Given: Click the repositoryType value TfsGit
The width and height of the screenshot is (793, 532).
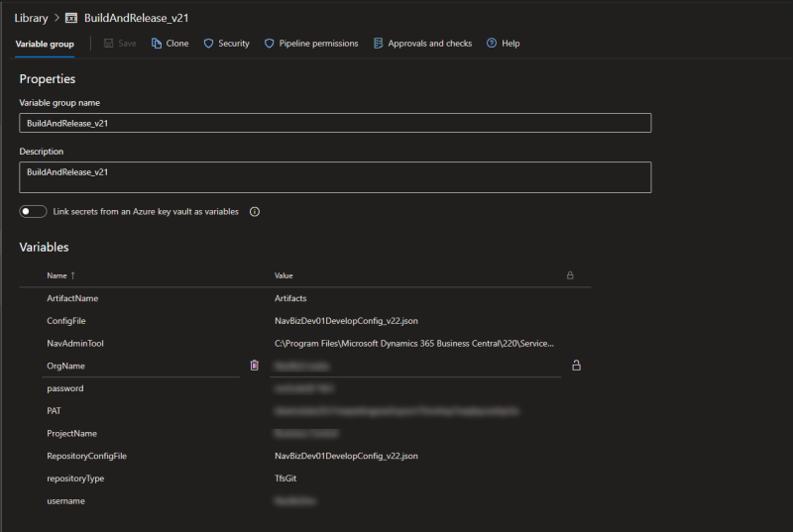Looking at the screenshot, I should [x=285, y=479].
